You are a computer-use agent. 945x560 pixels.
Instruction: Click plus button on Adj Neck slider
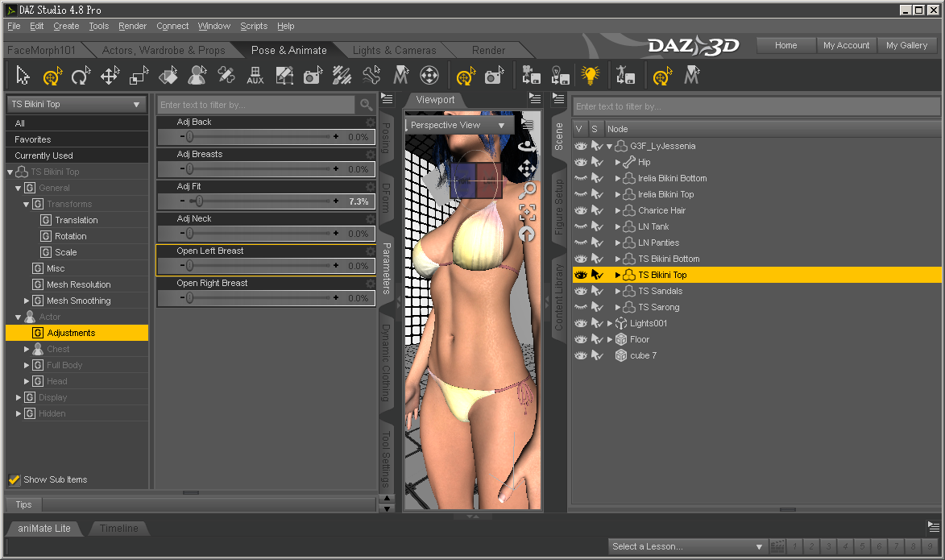pyautogui.click(x=336, y=234)
